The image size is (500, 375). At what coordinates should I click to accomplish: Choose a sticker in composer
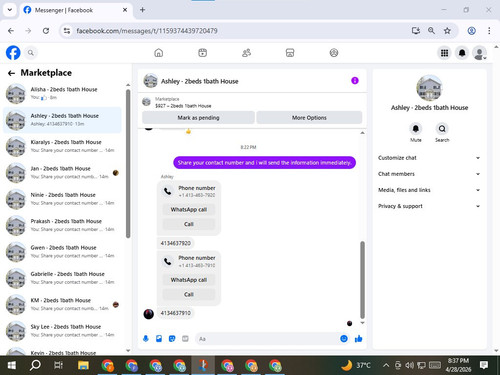click(172, 339)
